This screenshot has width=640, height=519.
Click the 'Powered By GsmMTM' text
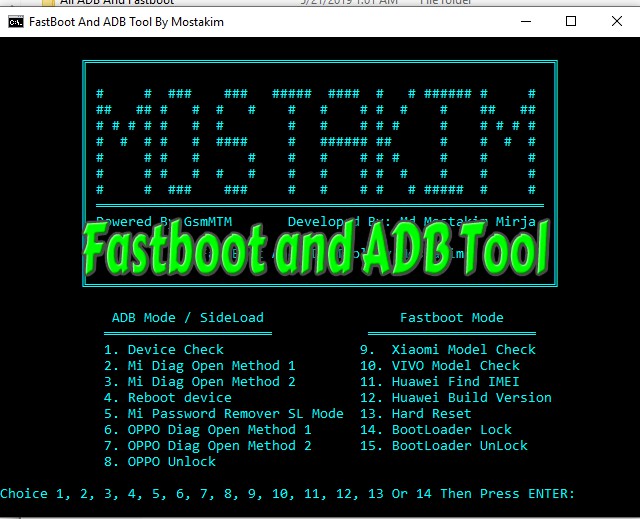[x=164, y=222]
